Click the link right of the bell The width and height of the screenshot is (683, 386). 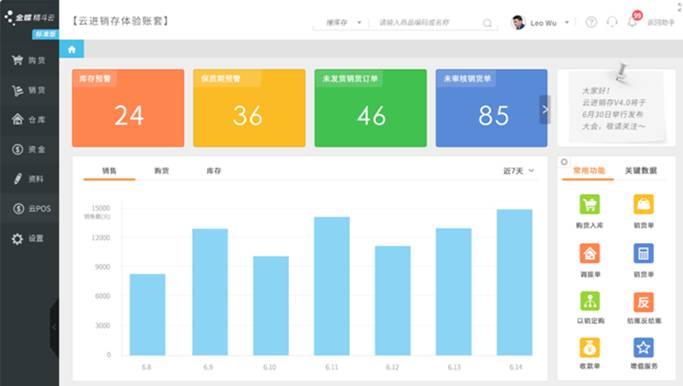[661, 22]
